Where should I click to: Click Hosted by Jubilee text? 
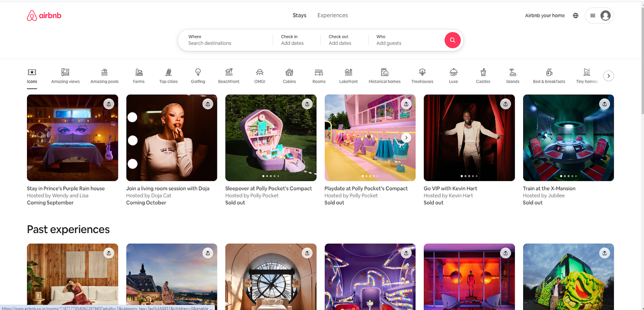[544, 196]
